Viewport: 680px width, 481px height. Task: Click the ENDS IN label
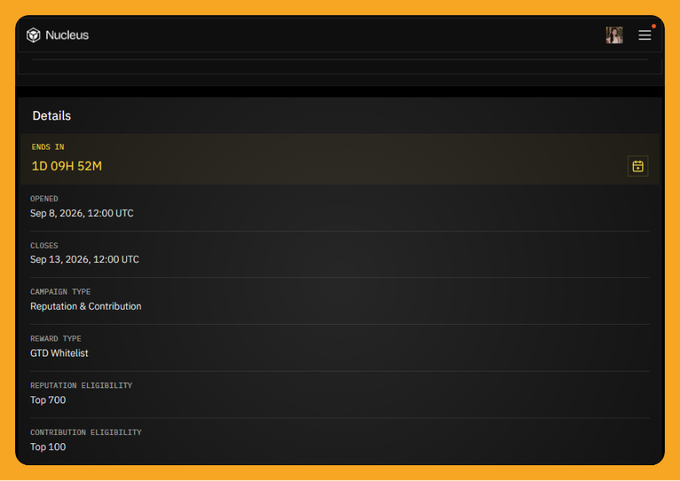(48, 147)
